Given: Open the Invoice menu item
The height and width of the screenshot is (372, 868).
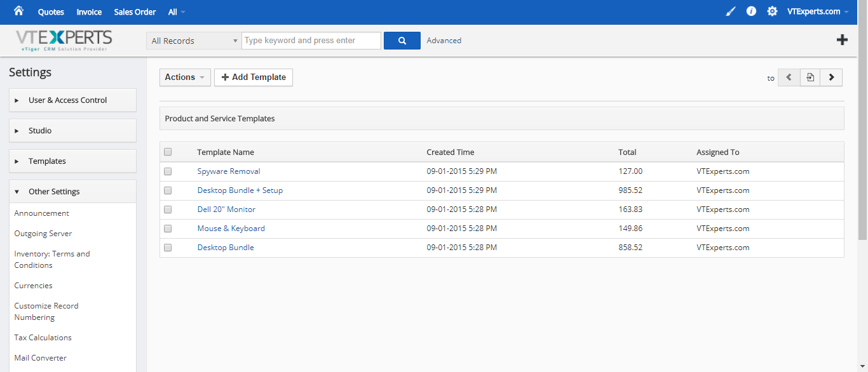Looking at the screenshot, I should click(89, 12).
